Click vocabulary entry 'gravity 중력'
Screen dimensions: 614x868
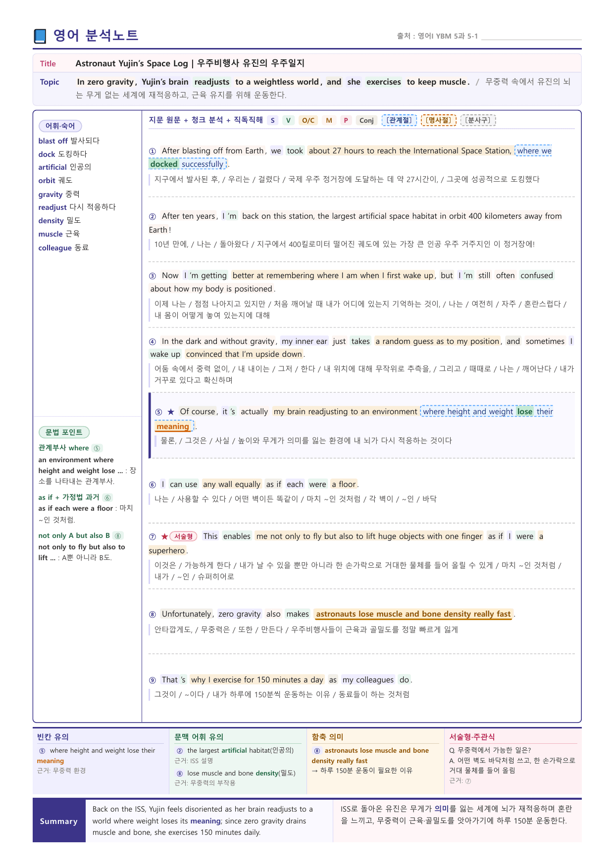pos(59,194)
